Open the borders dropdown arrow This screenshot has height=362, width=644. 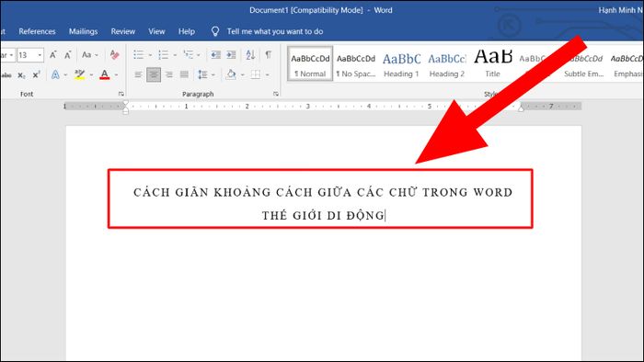(268, 75)
